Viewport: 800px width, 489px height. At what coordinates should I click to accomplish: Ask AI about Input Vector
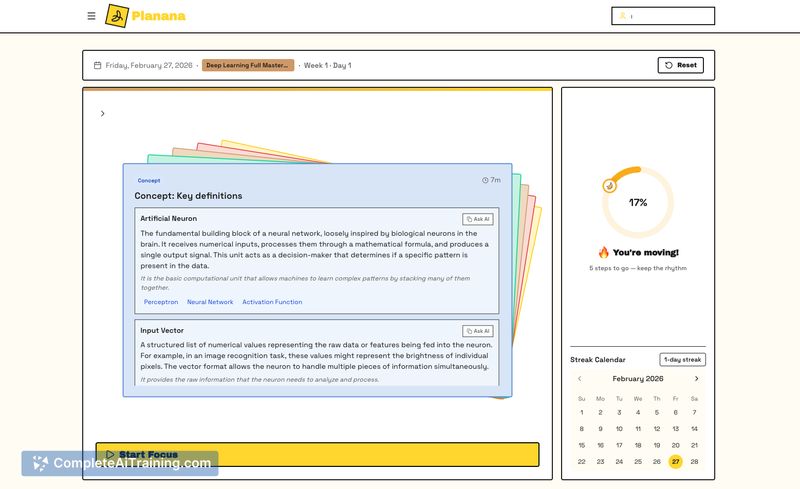click(478, 331)
